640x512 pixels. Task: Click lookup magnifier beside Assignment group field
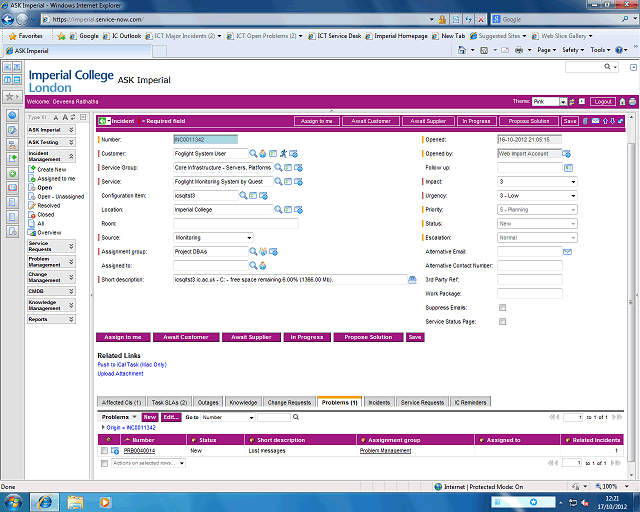(253, 252)
